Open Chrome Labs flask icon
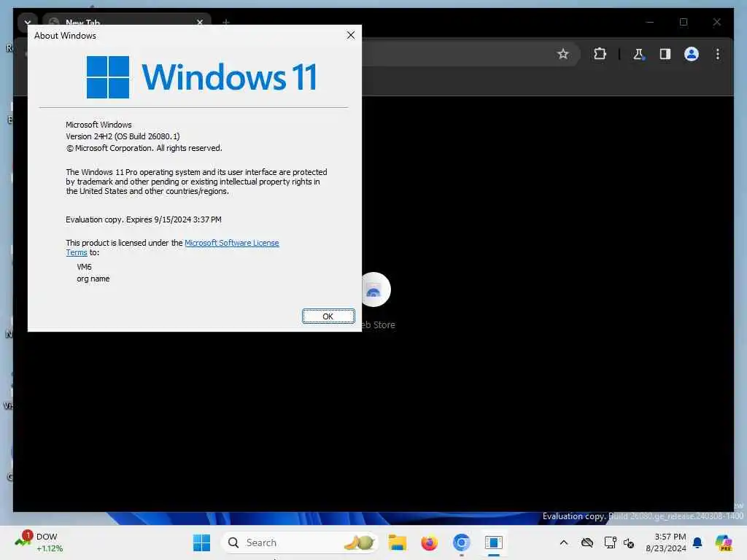The image size is (747, 560). tap(638, 54)
